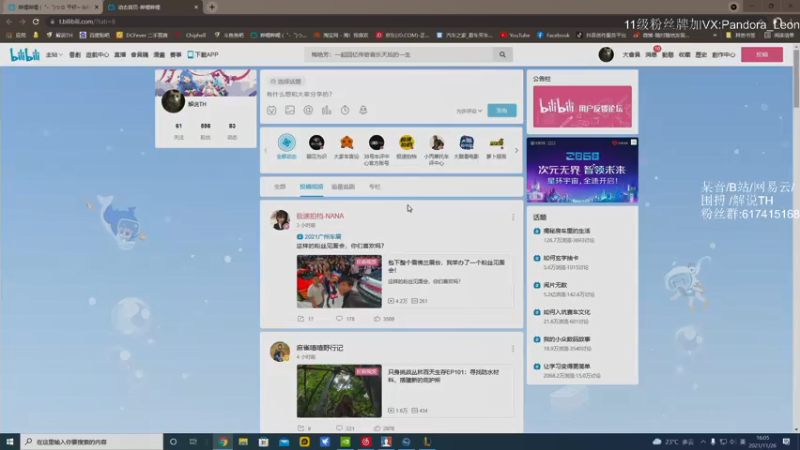Click the bell icon in composer toolbar
800x450 pixels.
[363, 110]
